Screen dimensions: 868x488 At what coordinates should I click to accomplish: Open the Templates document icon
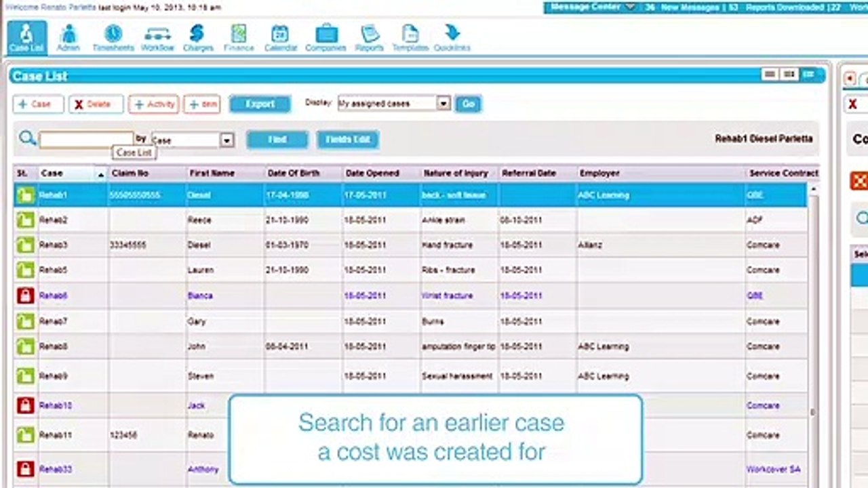pyautogui.click(x=410, y=37)
